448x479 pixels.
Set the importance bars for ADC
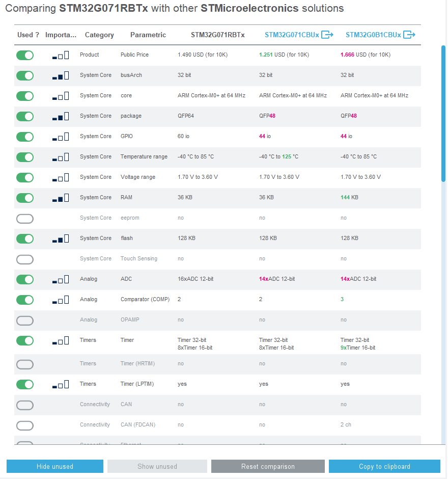click(x=61, y=280)
